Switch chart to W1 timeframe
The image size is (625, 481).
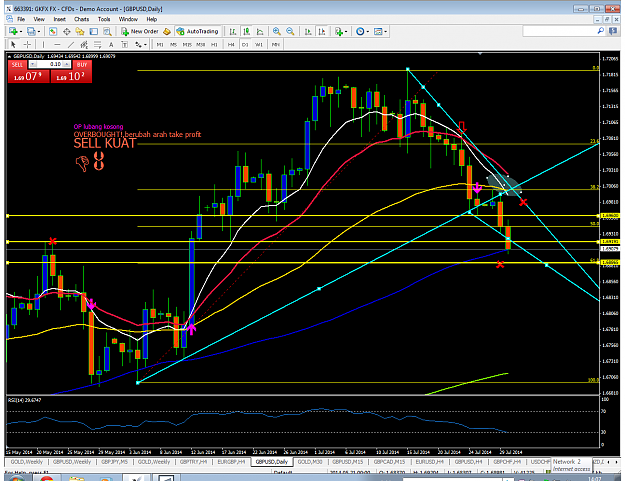259,45
